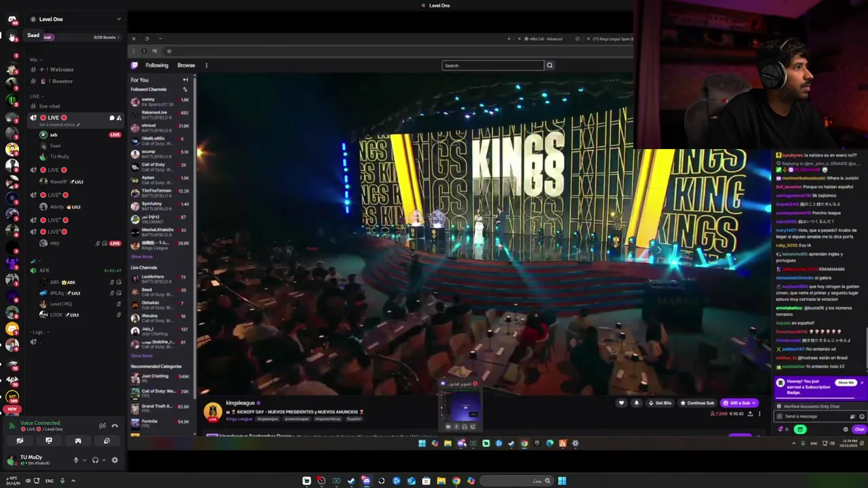Open the Windows Start button on bottom taskbar
The image size is (868, 488).
pos(562,481)
